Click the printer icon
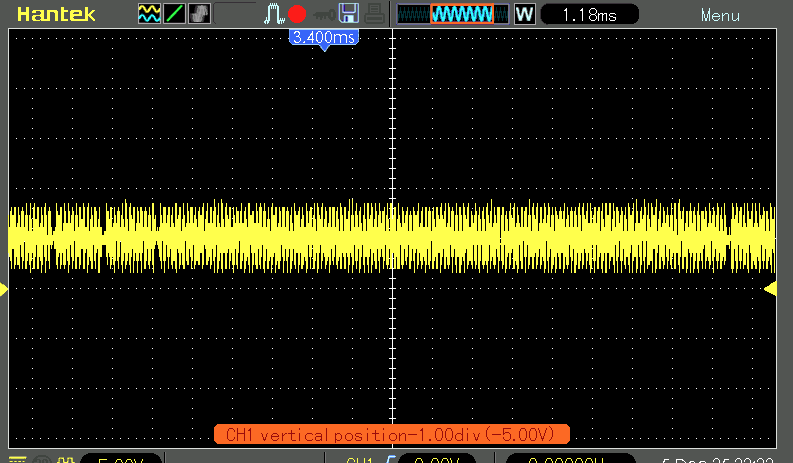The height and width of the screenshot is (463, 793). 373,14
